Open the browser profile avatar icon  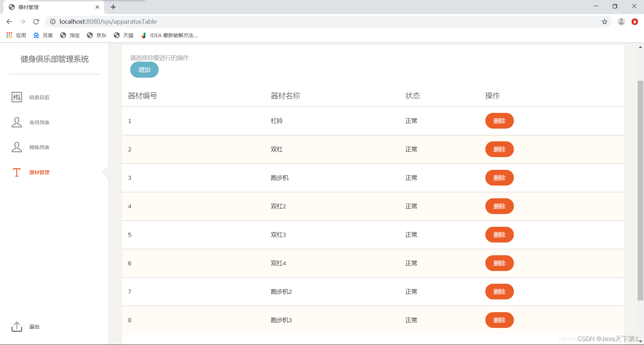[621, 22]
